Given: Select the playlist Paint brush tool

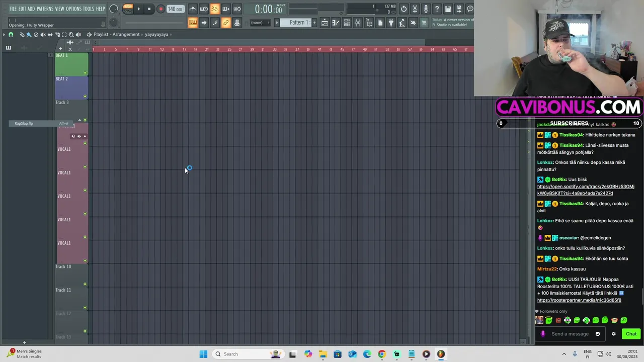Looking at the screenshot, I should click(x=29, y=35).
